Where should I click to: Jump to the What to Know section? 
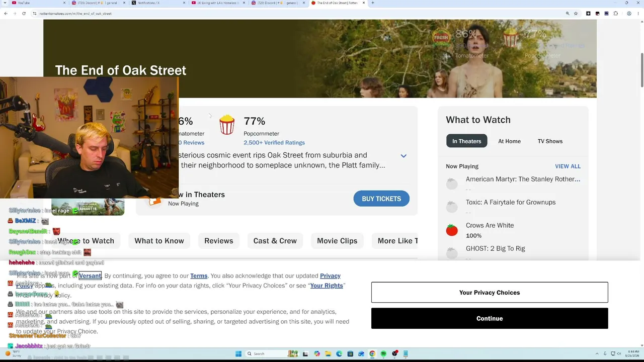click(x=159, y=241)
